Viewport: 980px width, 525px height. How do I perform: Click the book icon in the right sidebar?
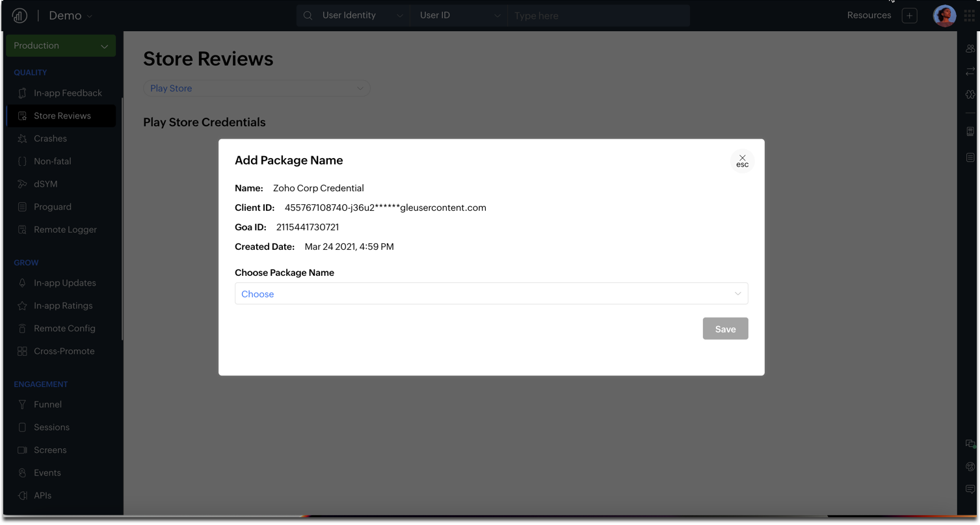pyautogui.click(x=970, y=131)
